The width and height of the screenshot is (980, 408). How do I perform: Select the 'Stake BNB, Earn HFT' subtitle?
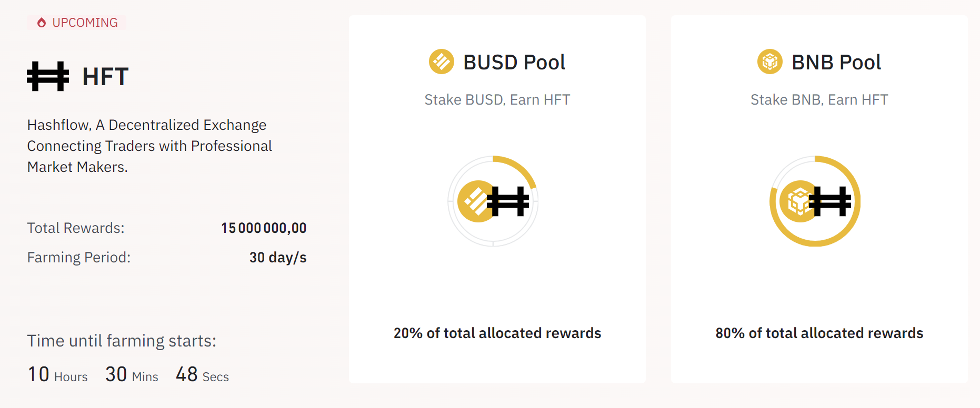click(819, 99)
